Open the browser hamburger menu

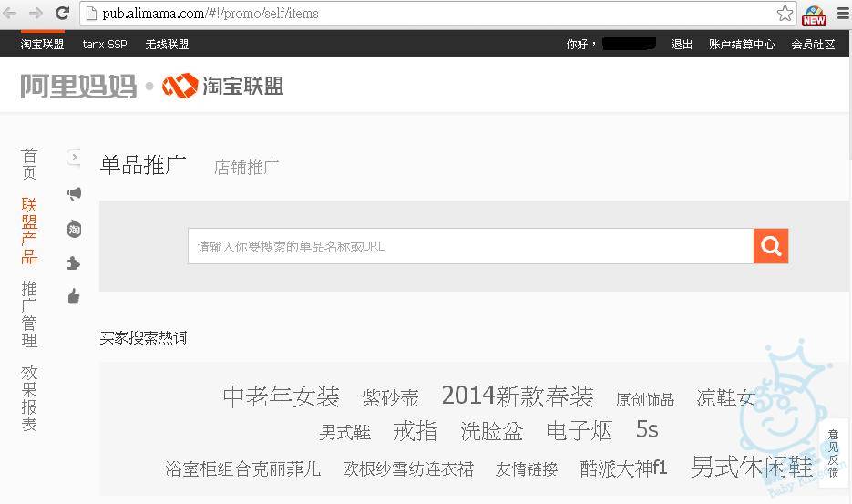(x=843, y=14)
